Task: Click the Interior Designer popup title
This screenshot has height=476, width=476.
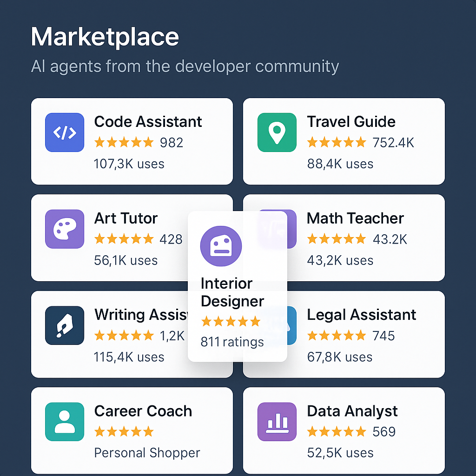Action: 232,292
